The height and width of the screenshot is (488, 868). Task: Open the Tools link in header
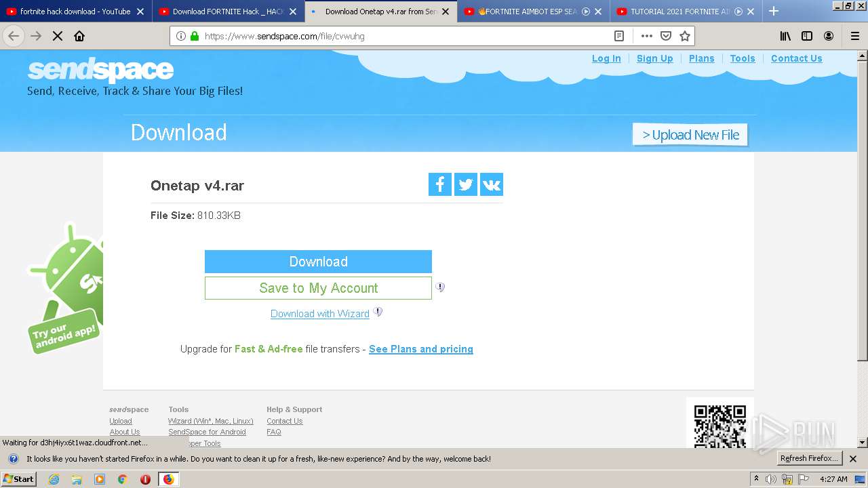point(743,58)
